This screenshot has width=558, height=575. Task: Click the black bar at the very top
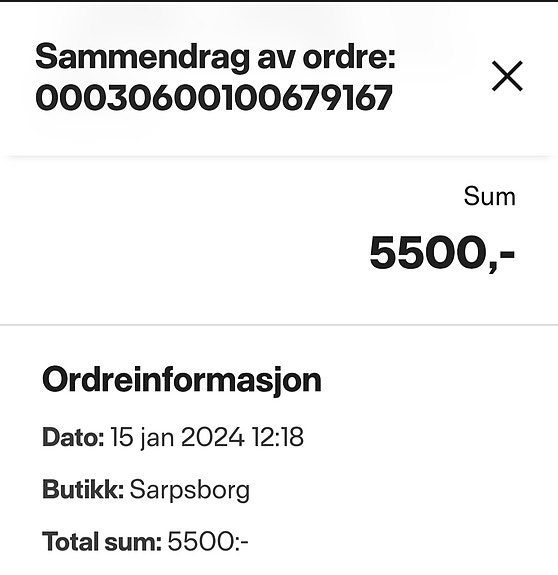(x=279, y=1)
